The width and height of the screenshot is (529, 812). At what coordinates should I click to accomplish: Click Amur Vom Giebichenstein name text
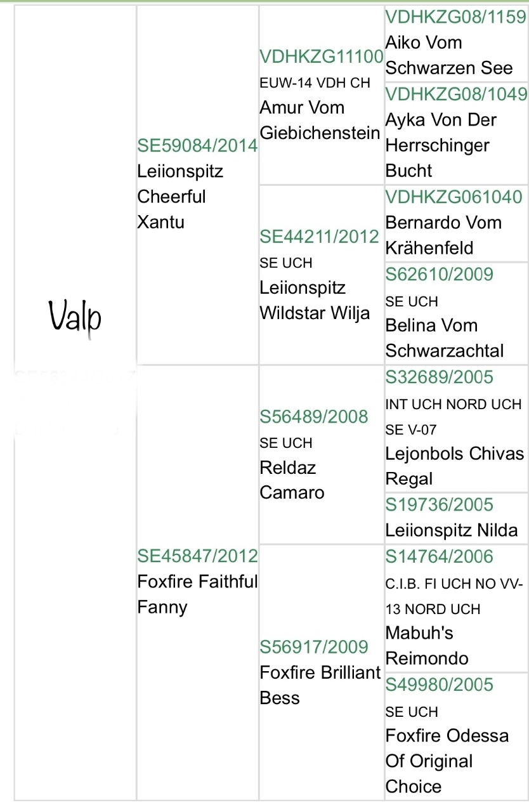click(320, 121)
